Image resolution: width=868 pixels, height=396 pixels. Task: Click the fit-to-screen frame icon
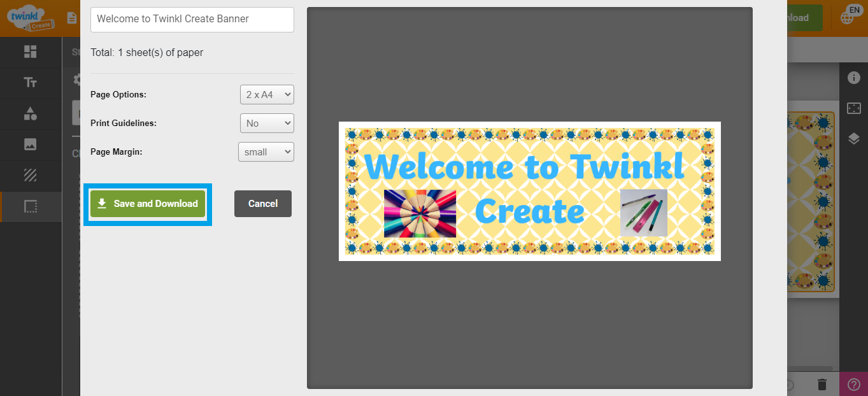(x=853, y=108)
